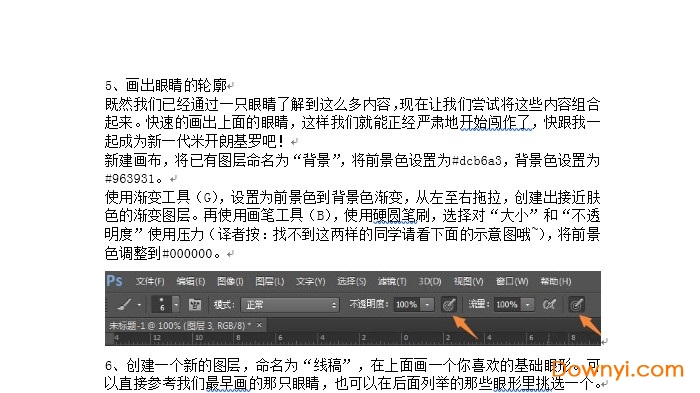
Task: Click the color code #963931 text
Action: tap(129, 179)
